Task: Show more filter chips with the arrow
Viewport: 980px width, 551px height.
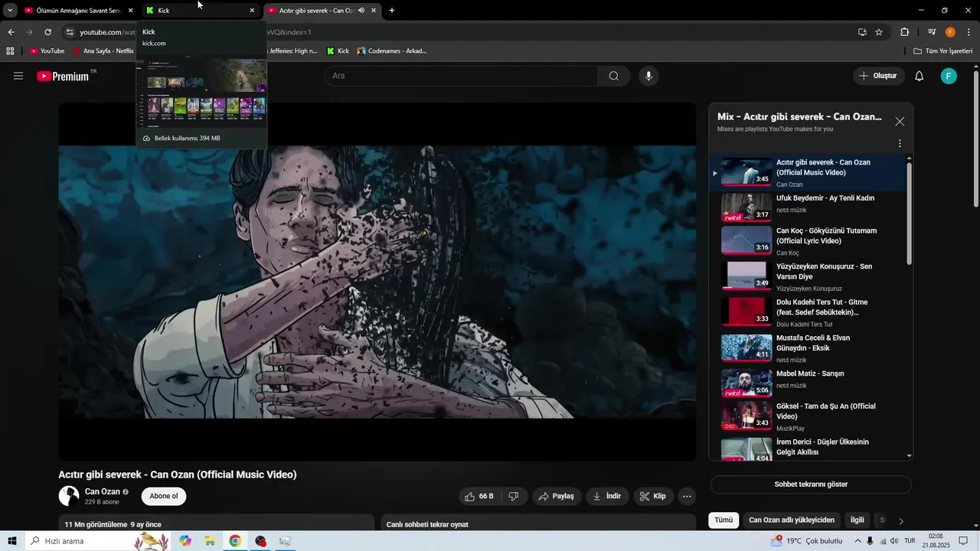Action: point(901,520)
